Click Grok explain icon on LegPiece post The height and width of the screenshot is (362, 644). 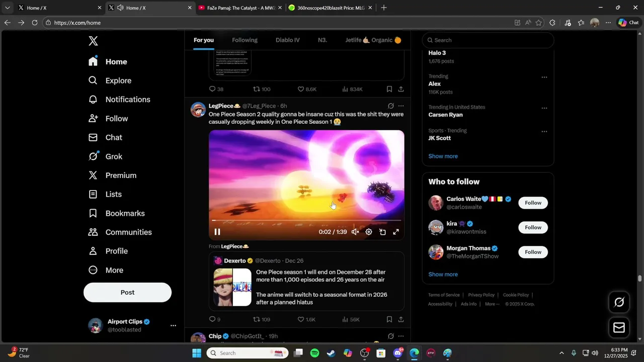[x=390, y=106]
